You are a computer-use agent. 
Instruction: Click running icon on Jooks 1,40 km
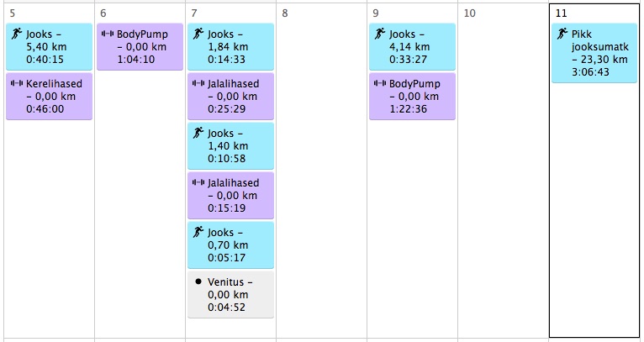198,133
